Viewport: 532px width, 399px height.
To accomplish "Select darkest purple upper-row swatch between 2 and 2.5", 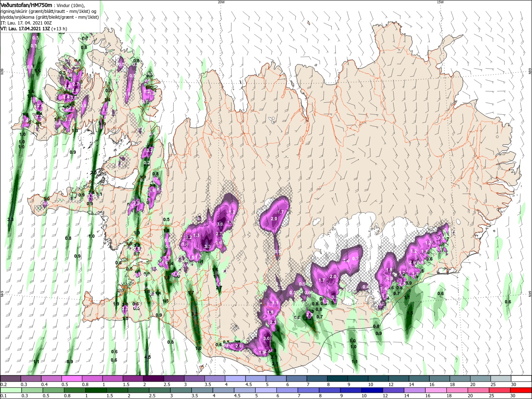I will 153,379.
